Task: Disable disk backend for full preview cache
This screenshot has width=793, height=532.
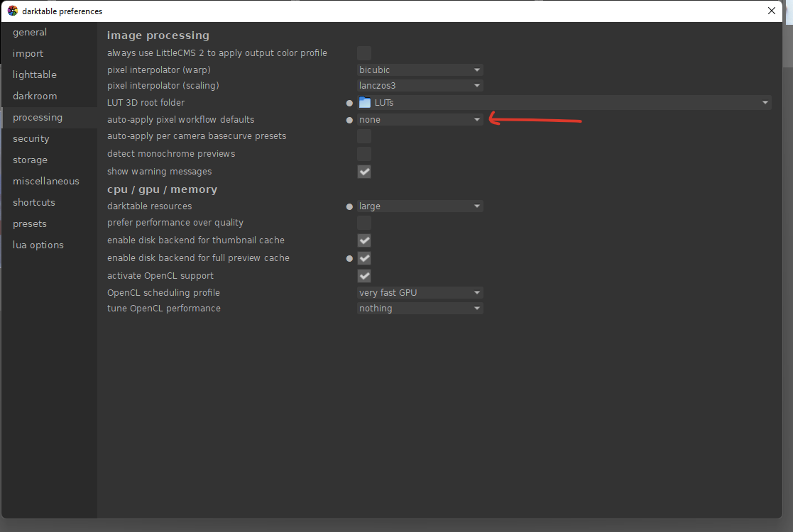Action: pos(364,258)
